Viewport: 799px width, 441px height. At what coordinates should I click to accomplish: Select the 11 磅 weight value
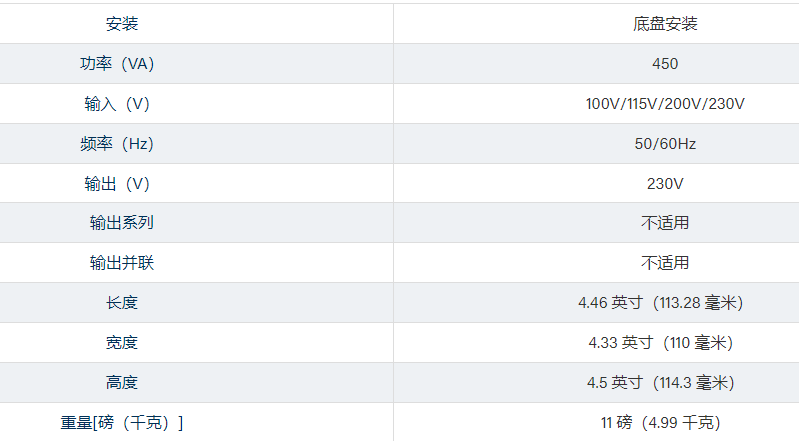click(661, 423)
